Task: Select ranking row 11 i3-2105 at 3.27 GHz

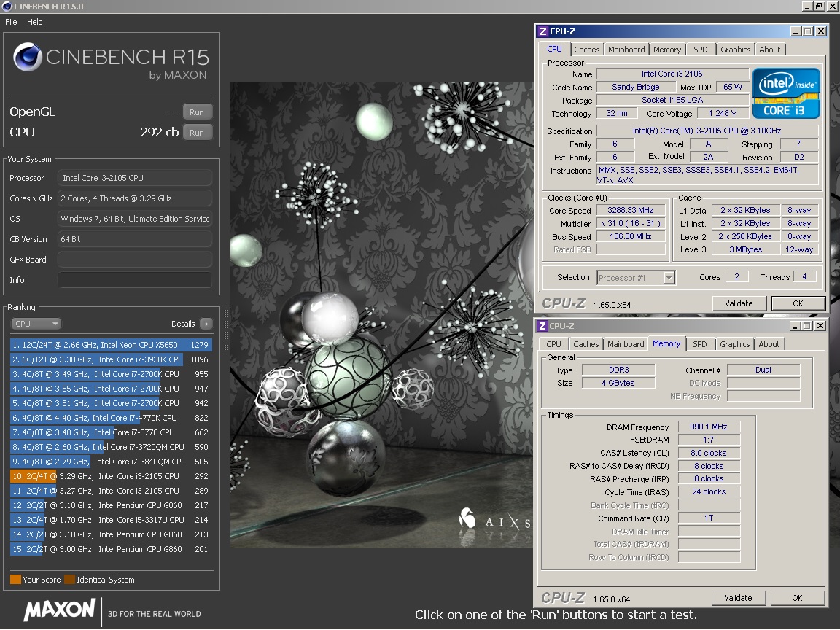Action: click(111, 491)
